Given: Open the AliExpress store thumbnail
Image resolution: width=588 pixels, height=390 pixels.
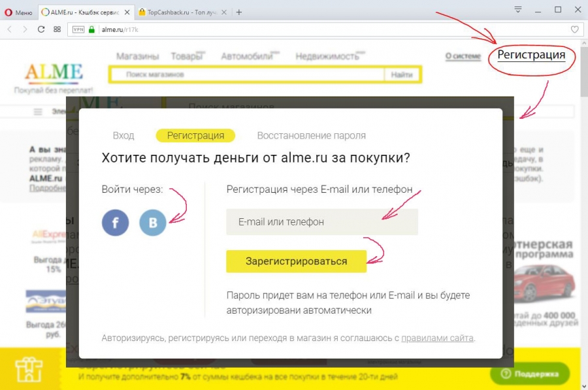Looking at the screenshot, I should click(x=50, y=235).
